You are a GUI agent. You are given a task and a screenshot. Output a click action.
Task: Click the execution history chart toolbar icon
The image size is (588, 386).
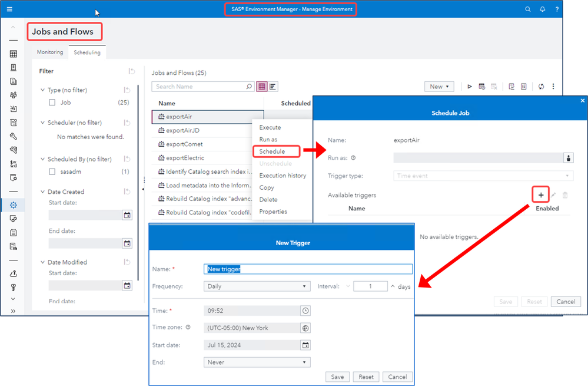(511, 87)
